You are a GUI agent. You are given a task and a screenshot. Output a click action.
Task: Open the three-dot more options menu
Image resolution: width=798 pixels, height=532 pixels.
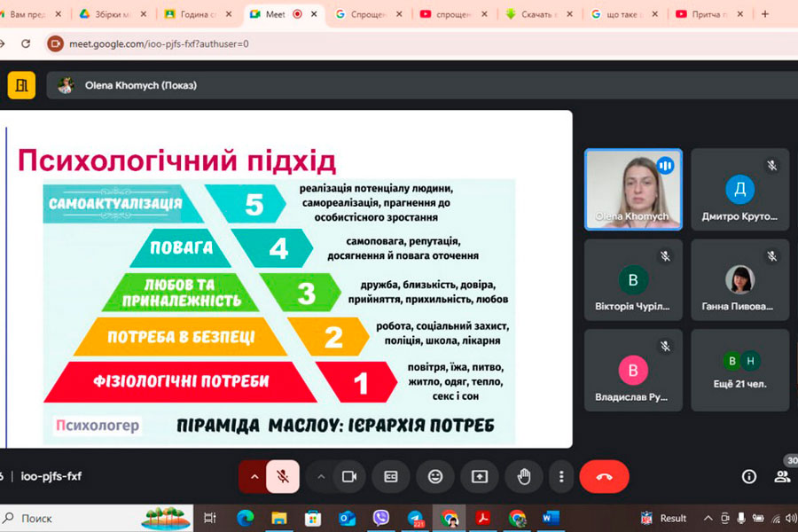tap(561, 476)
